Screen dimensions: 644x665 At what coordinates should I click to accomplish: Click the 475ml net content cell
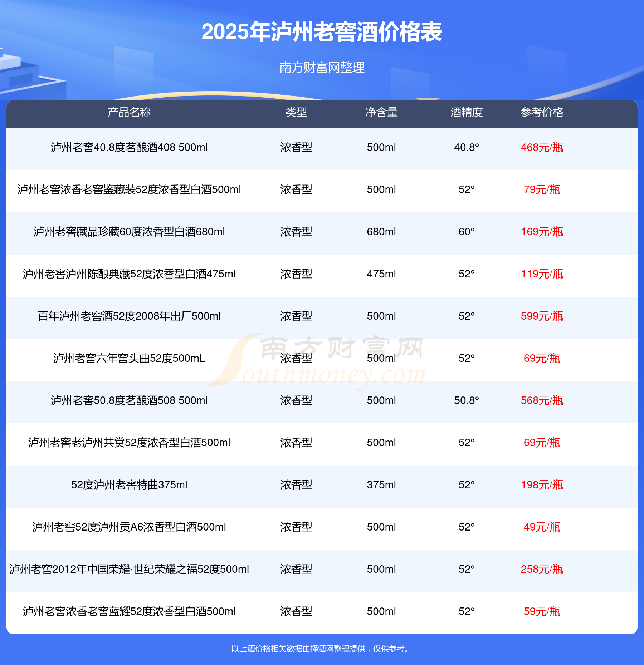381,274
